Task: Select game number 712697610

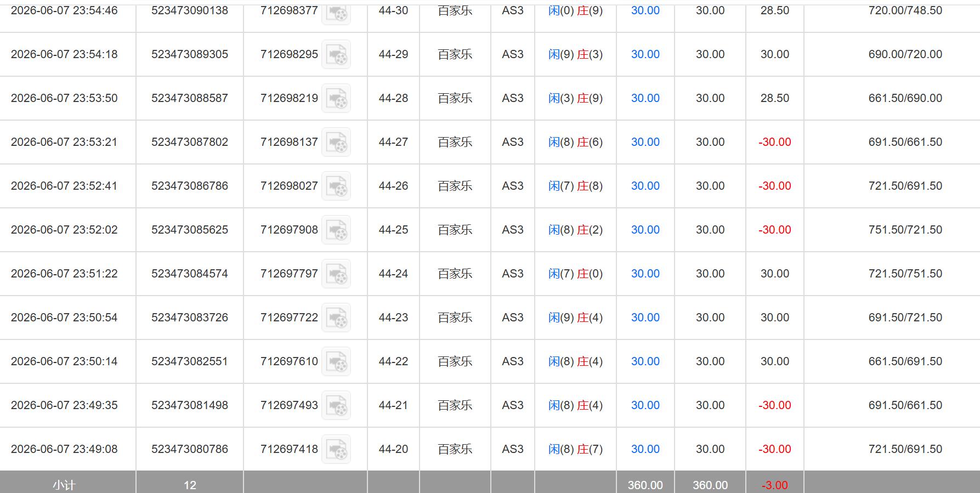Action: pyautogui.click(x=289, y=361)
